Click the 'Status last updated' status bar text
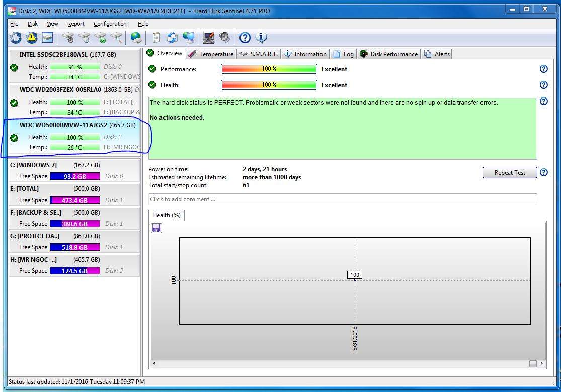The image size is (561, 392). click(76, 381)
